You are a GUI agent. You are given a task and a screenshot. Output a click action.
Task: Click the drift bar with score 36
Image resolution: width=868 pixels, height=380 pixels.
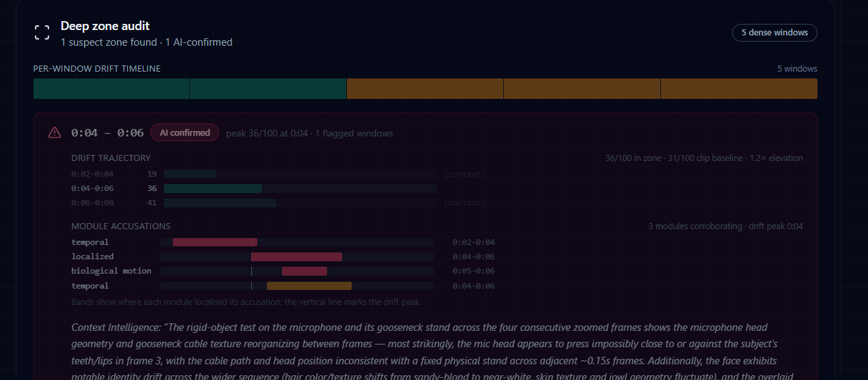300,188
